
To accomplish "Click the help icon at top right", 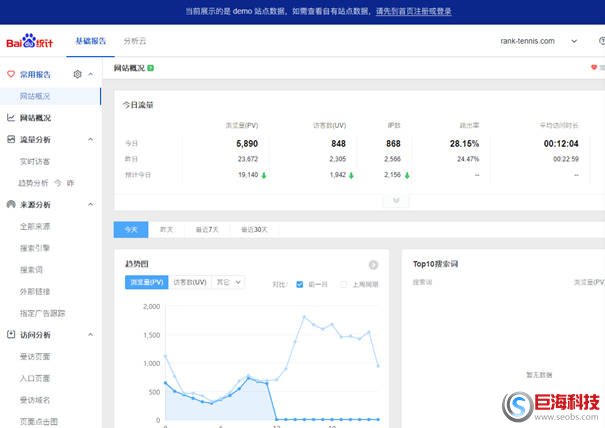I will [x=600, y=41].
